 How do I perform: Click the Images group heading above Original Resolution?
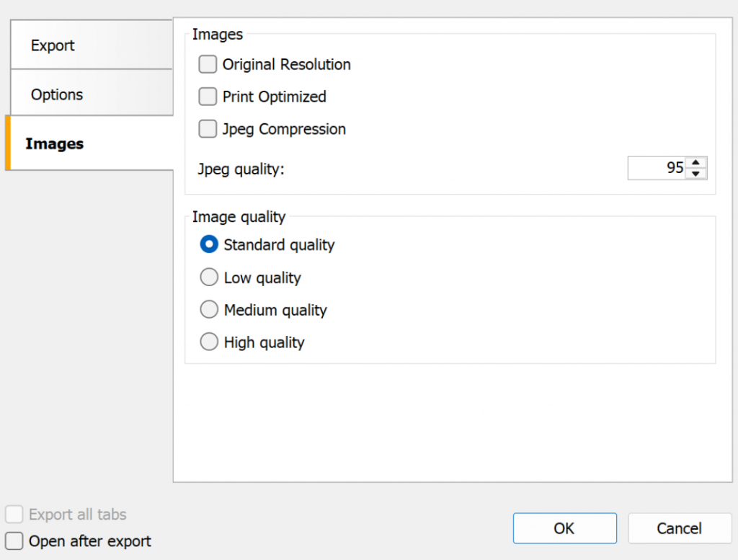(217, 34)
